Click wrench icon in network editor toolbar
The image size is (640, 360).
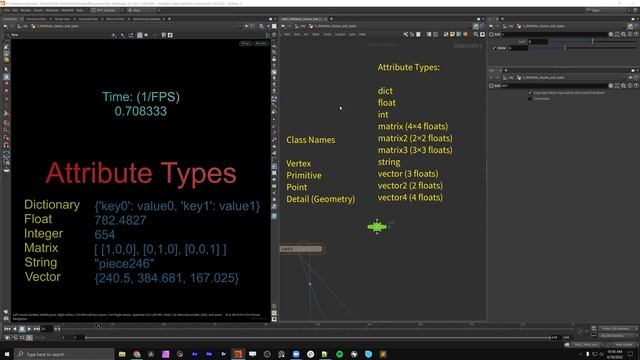406,34
